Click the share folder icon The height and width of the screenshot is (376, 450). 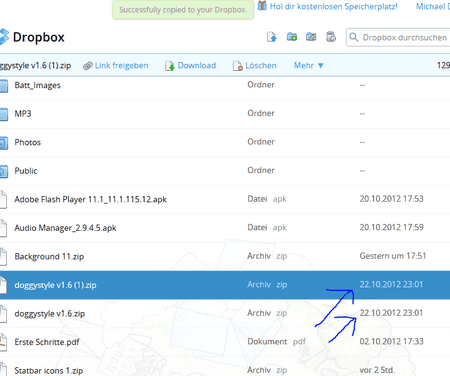coord(311,37)
